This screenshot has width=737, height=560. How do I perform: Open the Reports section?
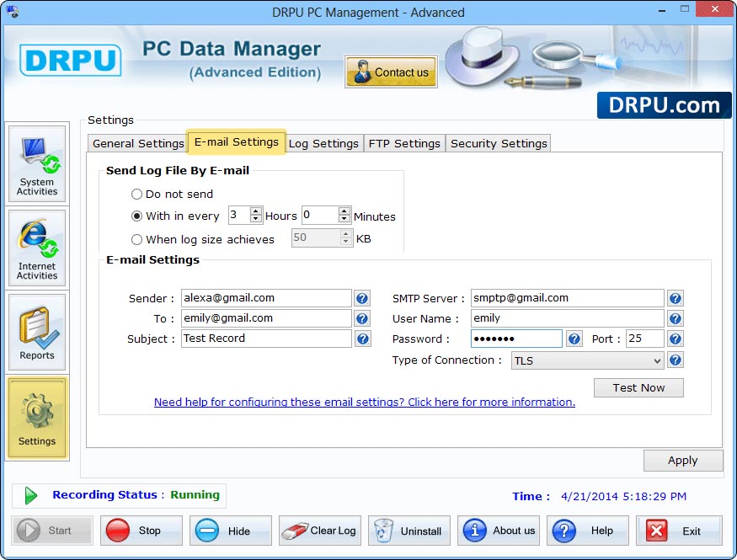[37, 332]
